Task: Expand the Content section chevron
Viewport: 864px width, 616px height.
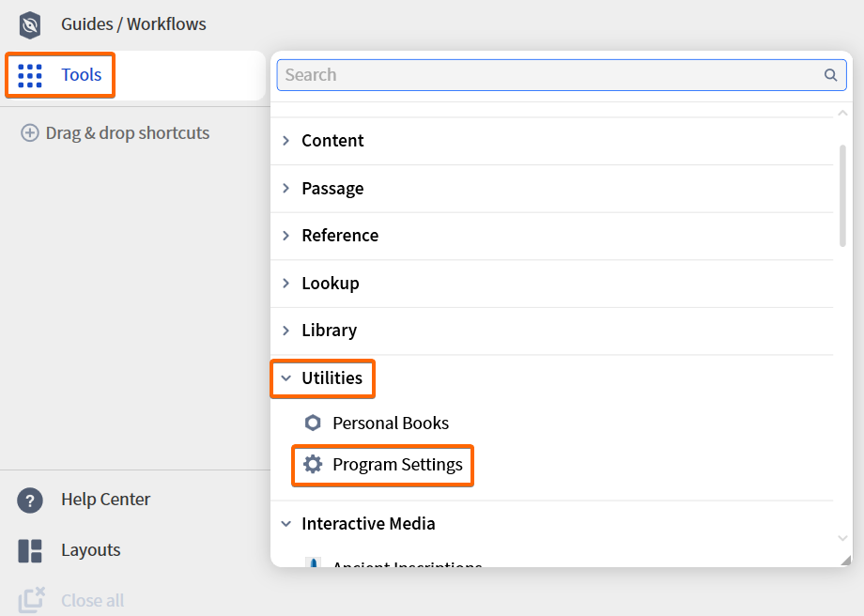Action: pos(286,141)
